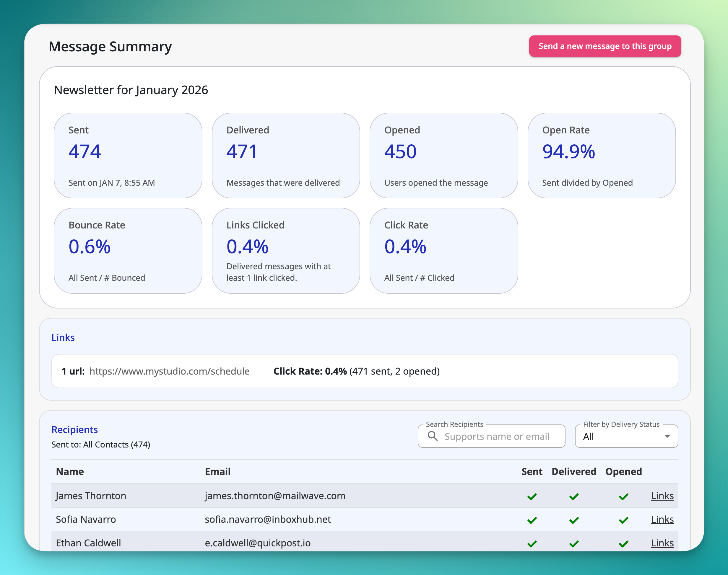
Task: Open Links for Sofia Navarro
Action: point(662,520)
